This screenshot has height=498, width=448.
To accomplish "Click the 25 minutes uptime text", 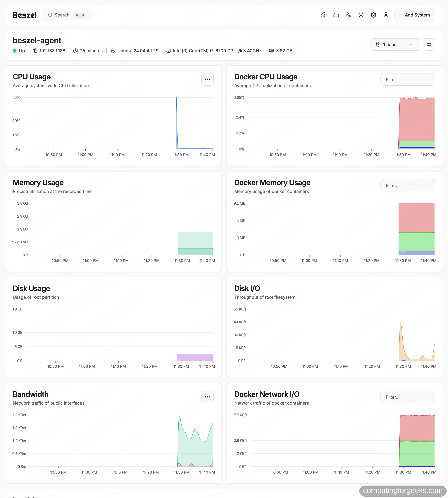I will [x=91, y=51].
